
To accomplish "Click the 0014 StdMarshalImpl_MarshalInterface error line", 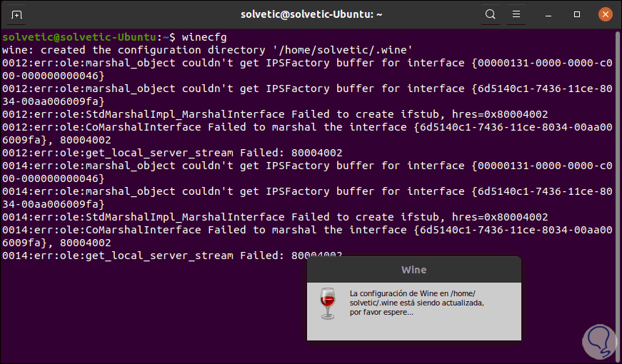I will 274,217.
